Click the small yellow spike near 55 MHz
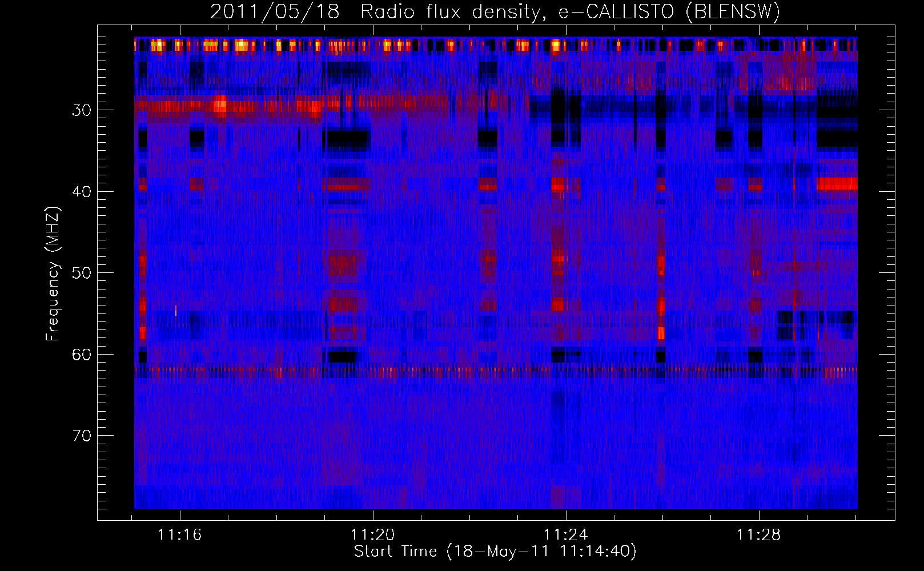 [x=176, y=311]
